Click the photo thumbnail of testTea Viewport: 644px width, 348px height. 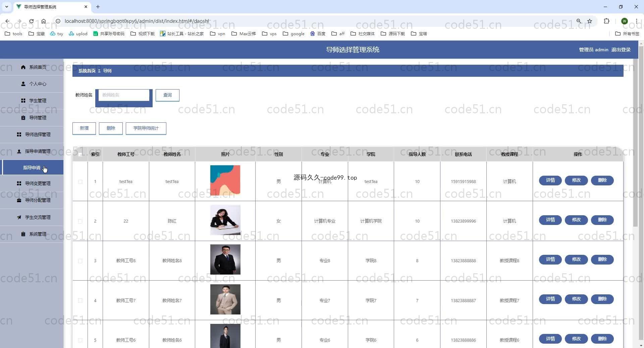[225, 180]
